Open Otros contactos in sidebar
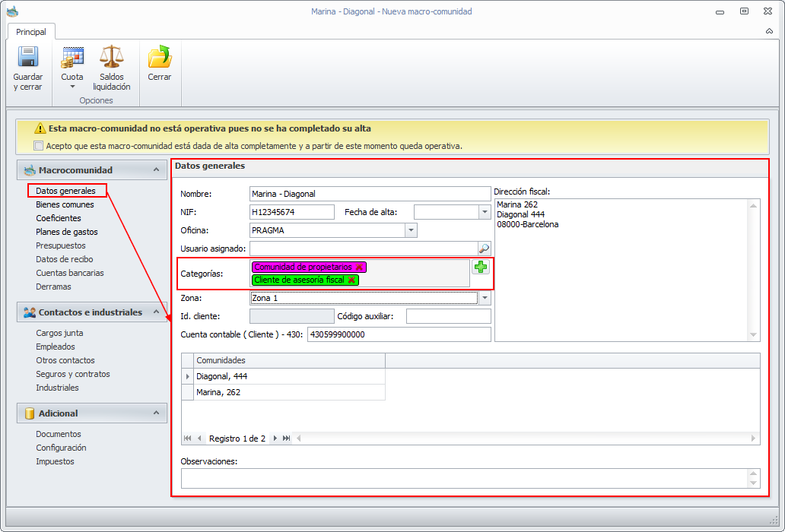The width and height of the screenshot is (785, 532). [65, 360]
